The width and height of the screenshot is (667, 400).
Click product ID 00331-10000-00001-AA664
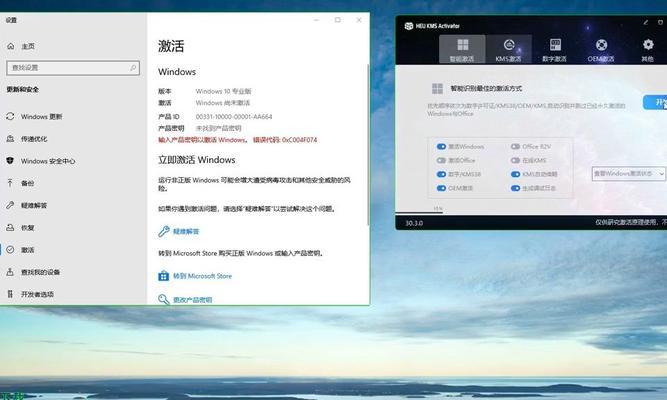point(234,117)
